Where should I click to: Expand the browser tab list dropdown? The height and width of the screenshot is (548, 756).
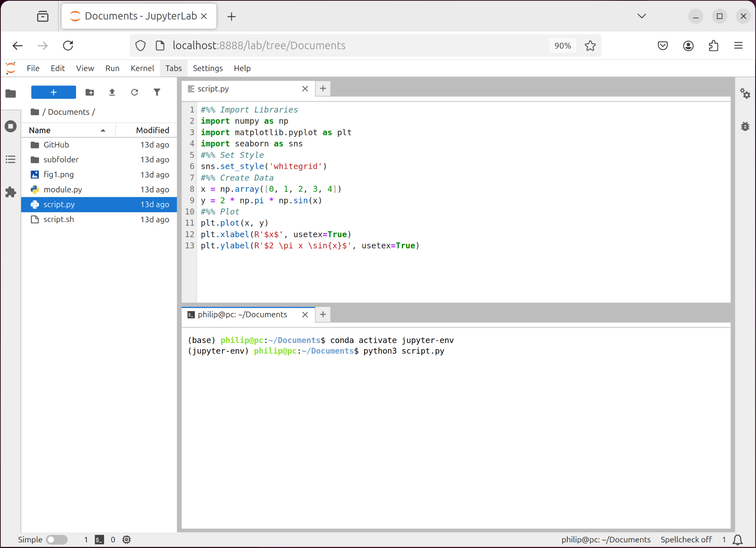642,16
